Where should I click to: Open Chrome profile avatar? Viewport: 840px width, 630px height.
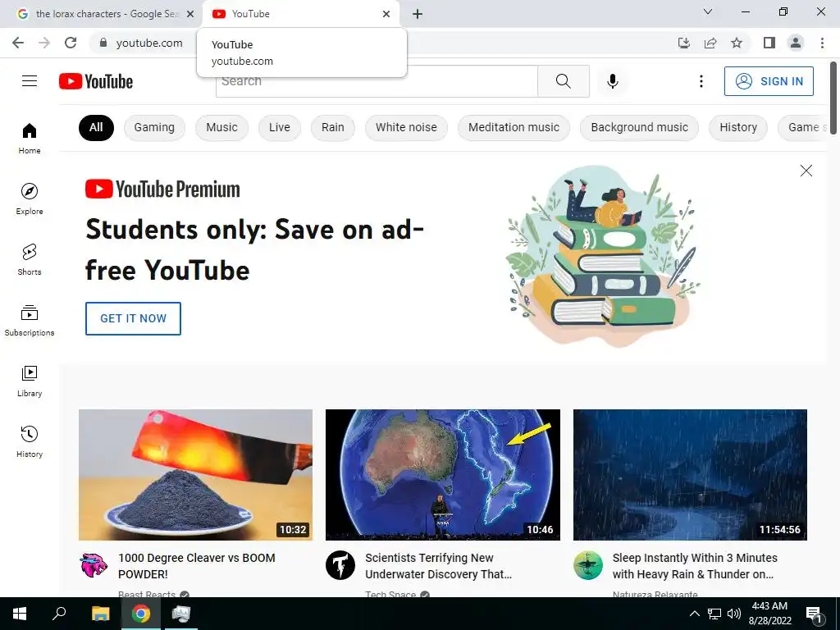click(x=796, y=43)
